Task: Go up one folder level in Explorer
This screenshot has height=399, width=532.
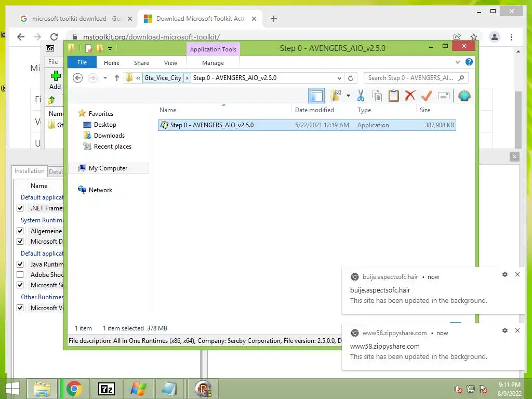Action: pos(117,78)
